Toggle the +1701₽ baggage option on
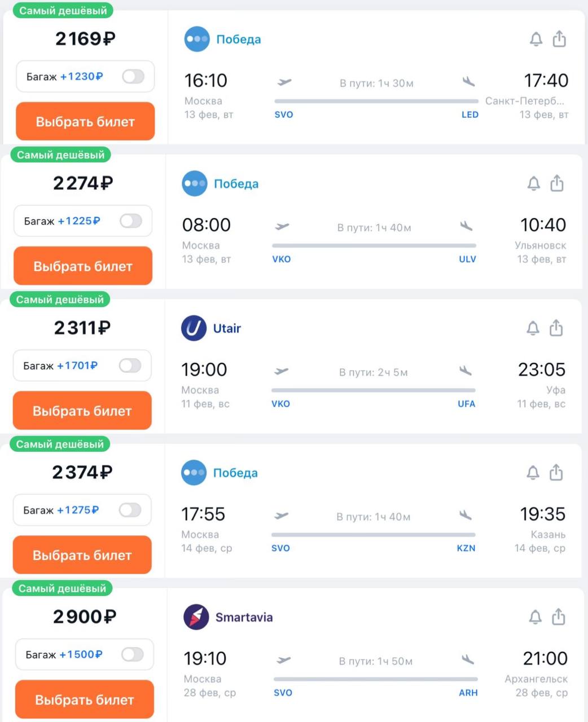588x722 pixels. click(130, 366)
